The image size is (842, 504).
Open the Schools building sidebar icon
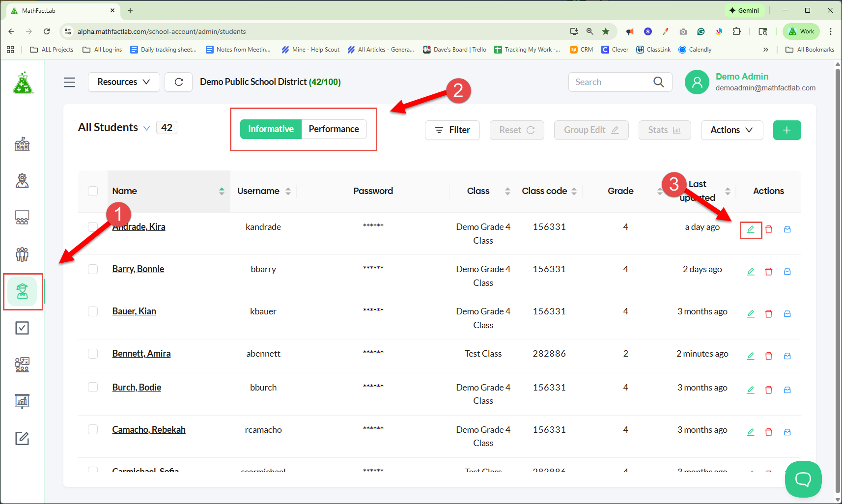[22, 144]
